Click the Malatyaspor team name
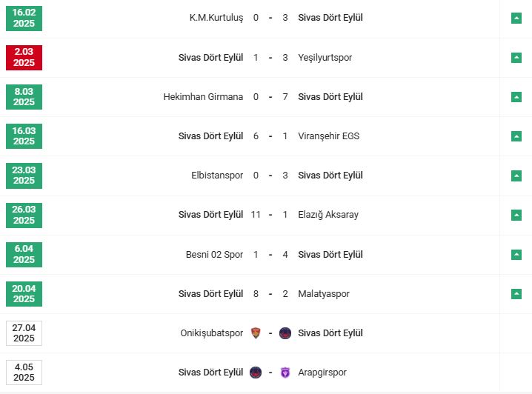The height and width of the screenshot is (394, 532). (x=323, y=294)
